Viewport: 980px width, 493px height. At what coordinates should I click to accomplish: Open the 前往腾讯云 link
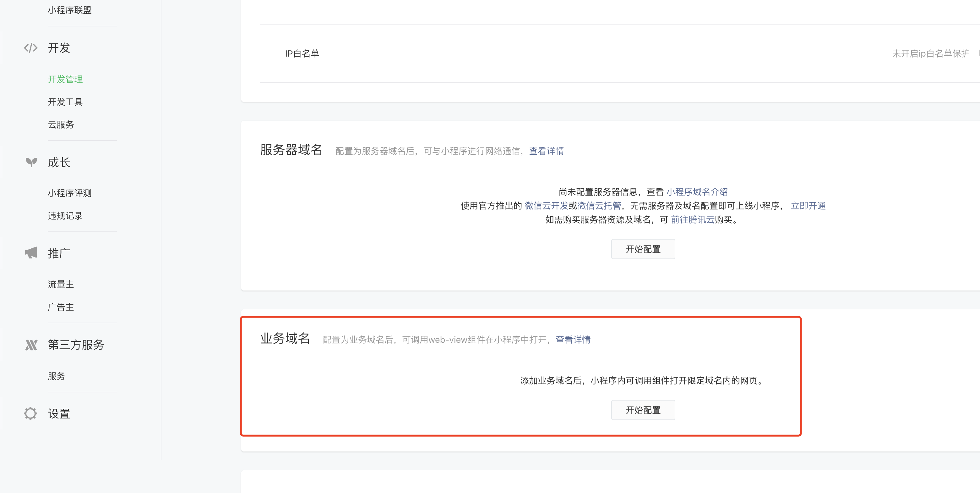pos(692,220)
